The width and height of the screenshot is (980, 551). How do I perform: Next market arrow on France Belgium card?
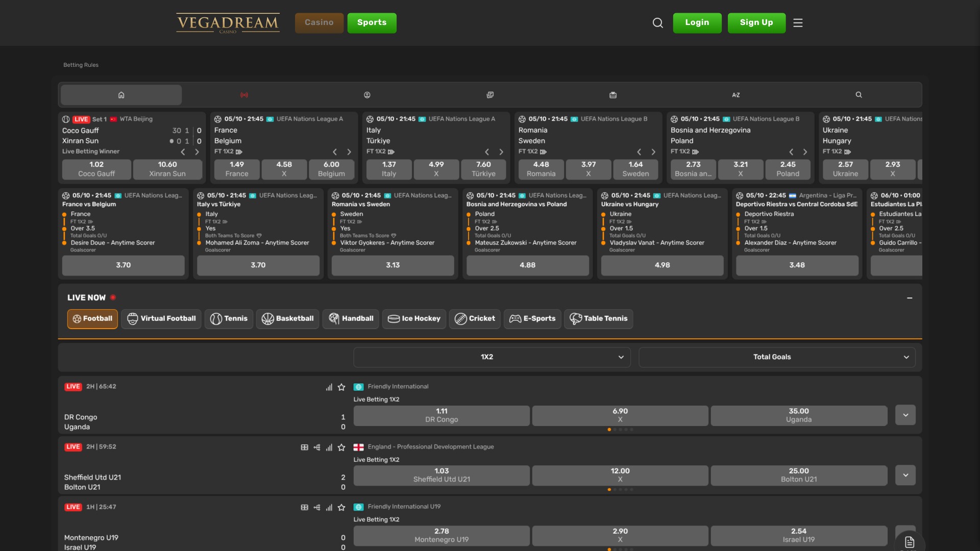click(x=349, y=152)
